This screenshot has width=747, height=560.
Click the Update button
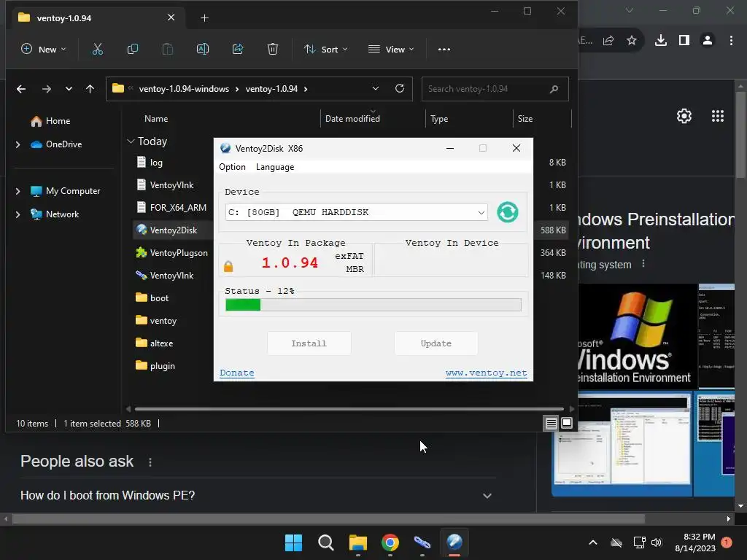click(x=436, y=343)
